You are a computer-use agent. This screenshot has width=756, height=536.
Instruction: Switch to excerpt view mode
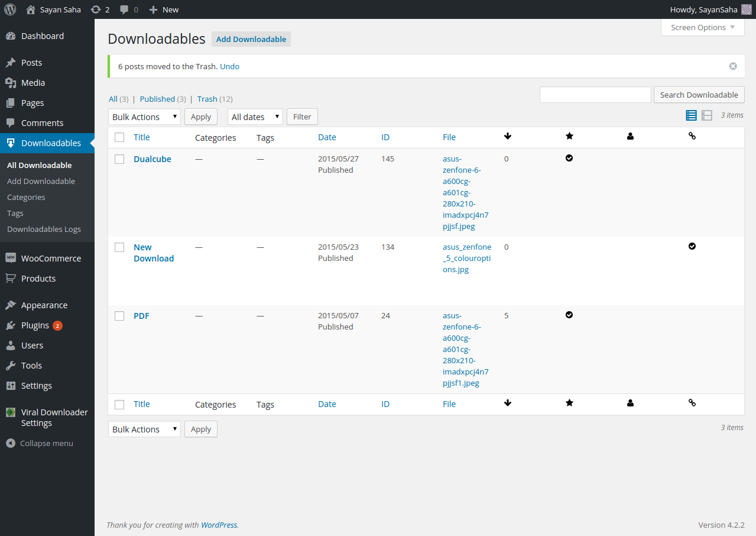(x=706, y=115)
